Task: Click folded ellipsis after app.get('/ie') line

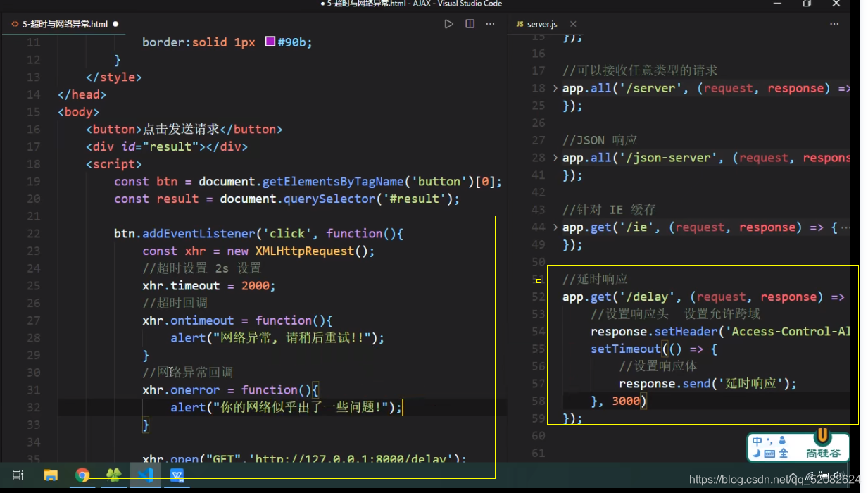Action: 845,227
